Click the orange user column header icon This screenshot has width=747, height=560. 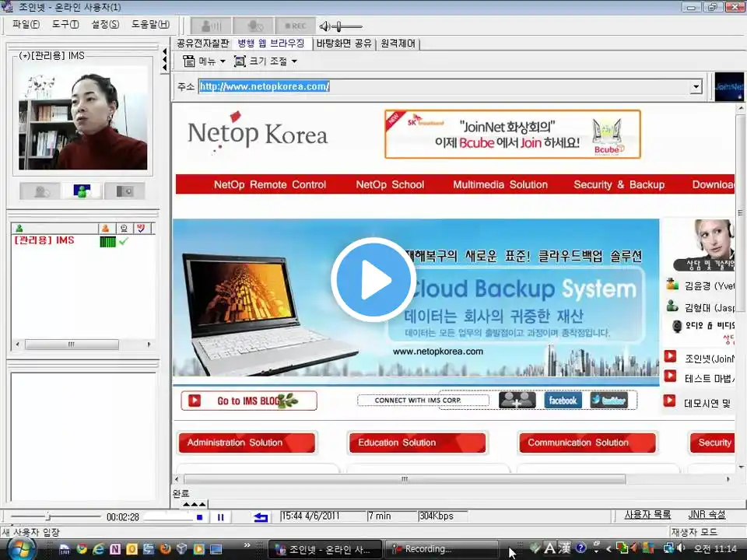click(106, 229)
